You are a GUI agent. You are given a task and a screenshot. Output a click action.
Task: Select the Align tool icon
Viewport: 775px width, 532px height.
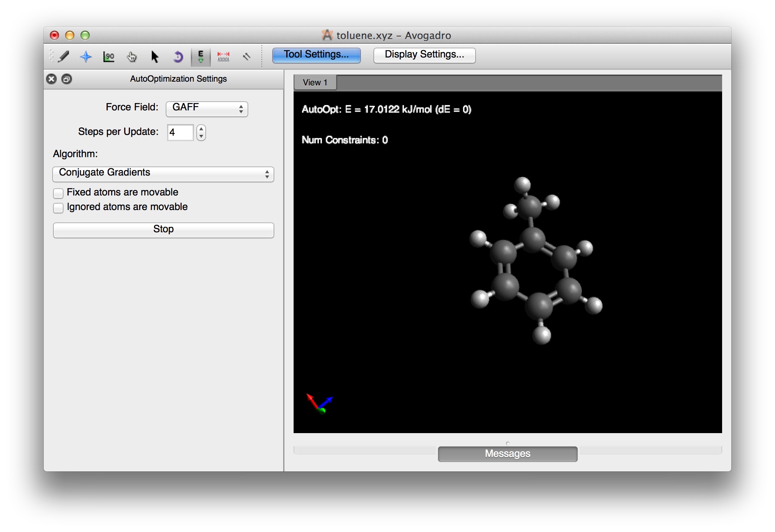tap(246, 57)
